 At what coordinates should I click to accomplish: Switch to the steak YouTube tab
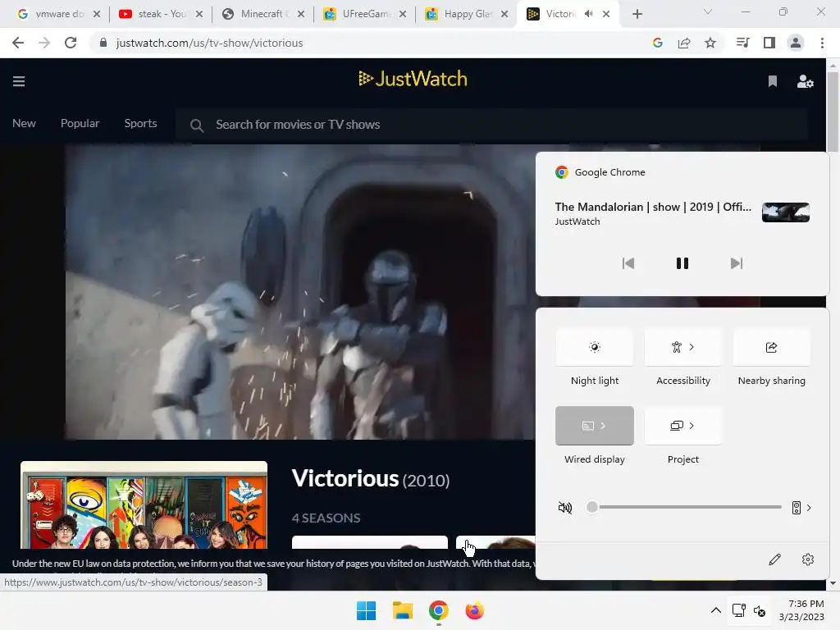[x=161, y=14]
